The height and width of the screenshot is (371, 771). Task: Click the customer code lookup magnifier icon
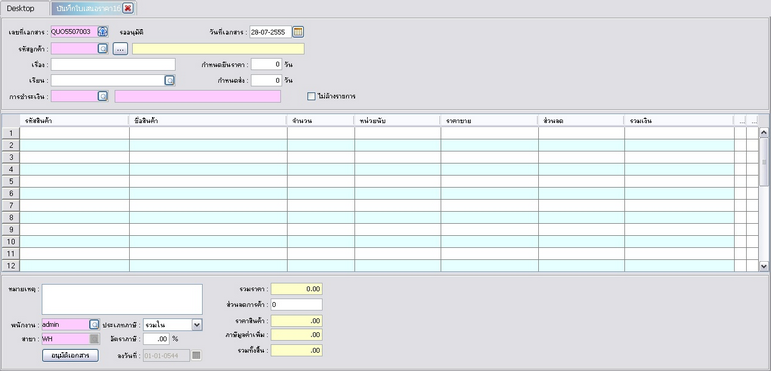pos(102,49)
